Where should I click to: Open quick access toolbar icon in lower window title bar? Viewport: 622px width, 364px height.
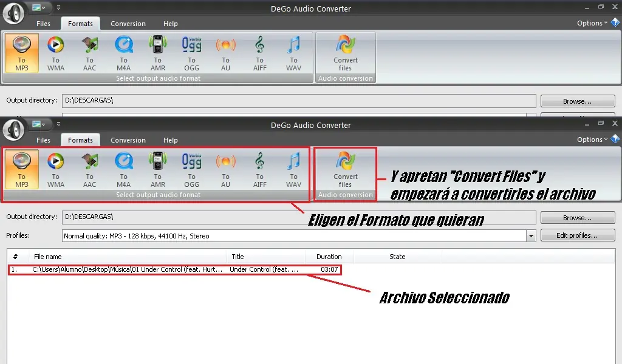(38, 124)
